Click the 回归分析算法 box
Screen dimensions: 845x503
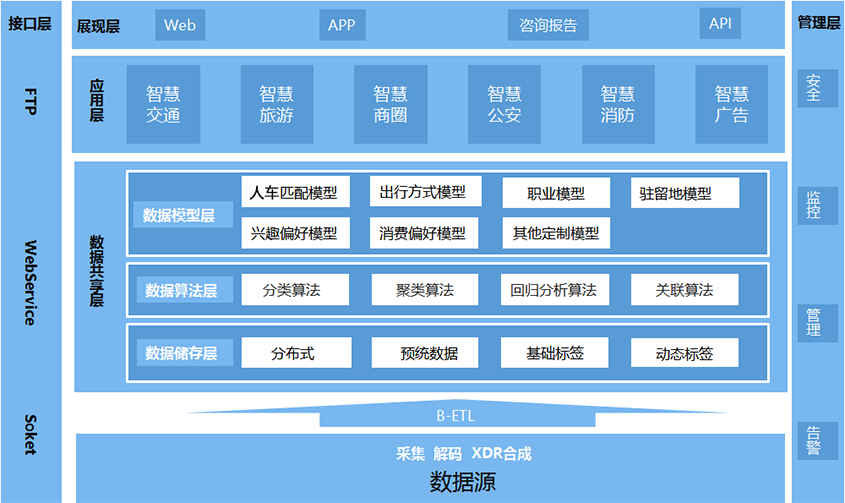click(553, 290)
